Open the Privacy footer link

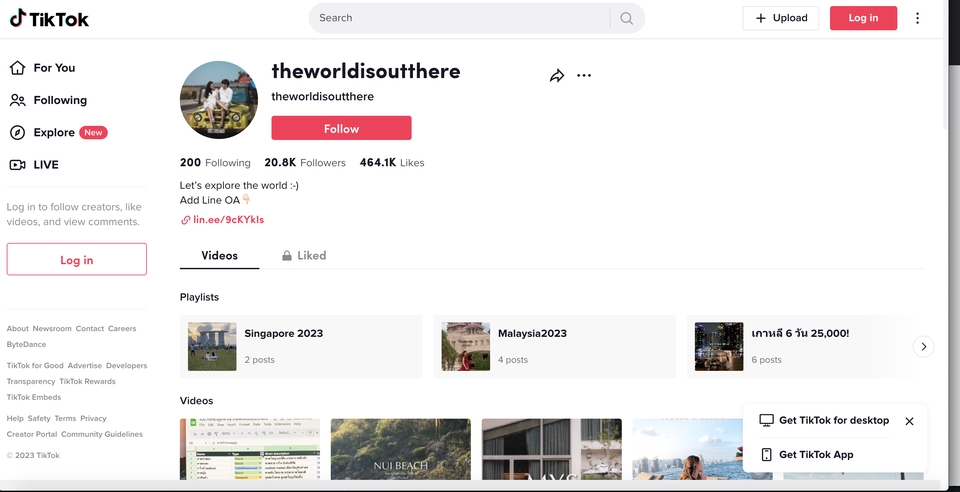click(93, 419)
